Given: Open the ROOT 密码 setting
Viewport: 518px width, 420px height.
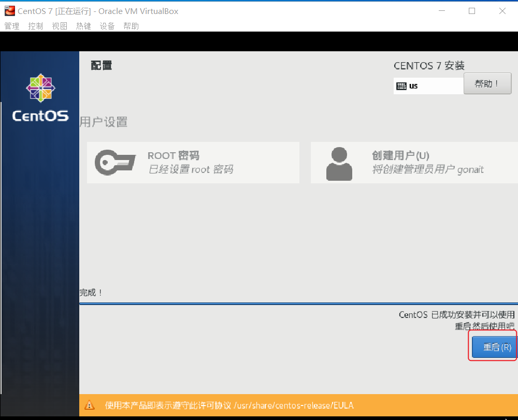Looking at the screenshot, I should [193, 163].
